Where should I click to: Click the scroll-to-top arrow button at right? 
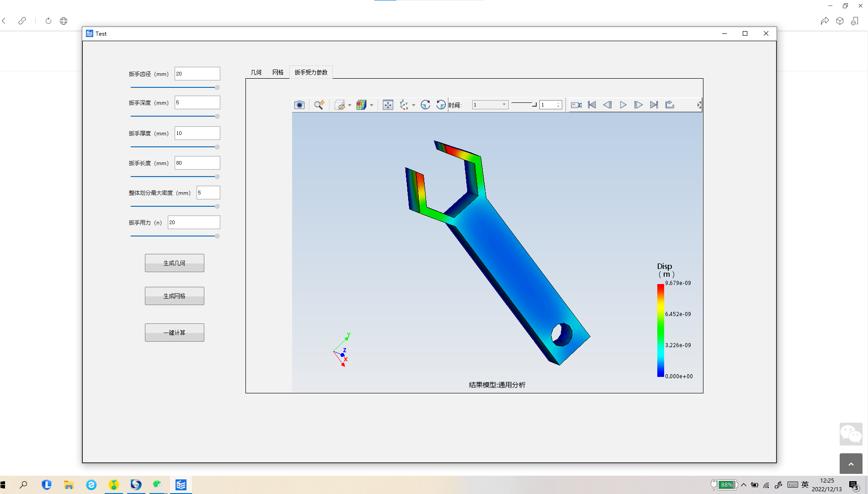click(x=851, y=464)
